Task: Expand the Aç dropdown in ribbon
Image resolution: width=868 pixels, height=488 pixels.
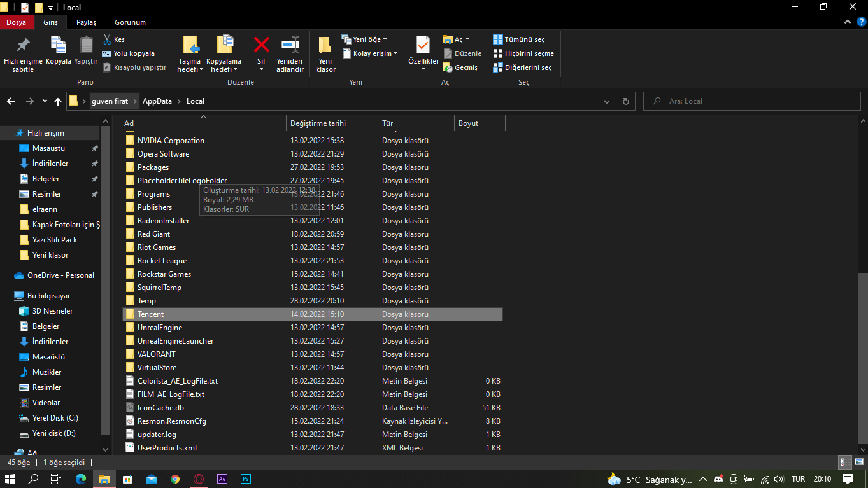Action: click(457, 39)
